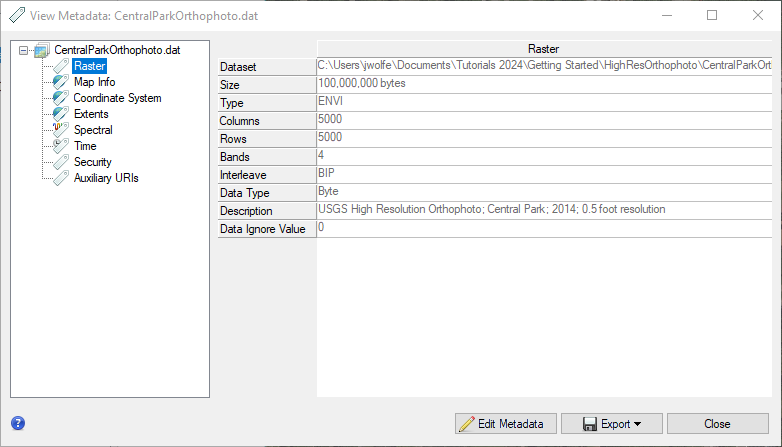Open the Export dropdown menu

(611, 424)
